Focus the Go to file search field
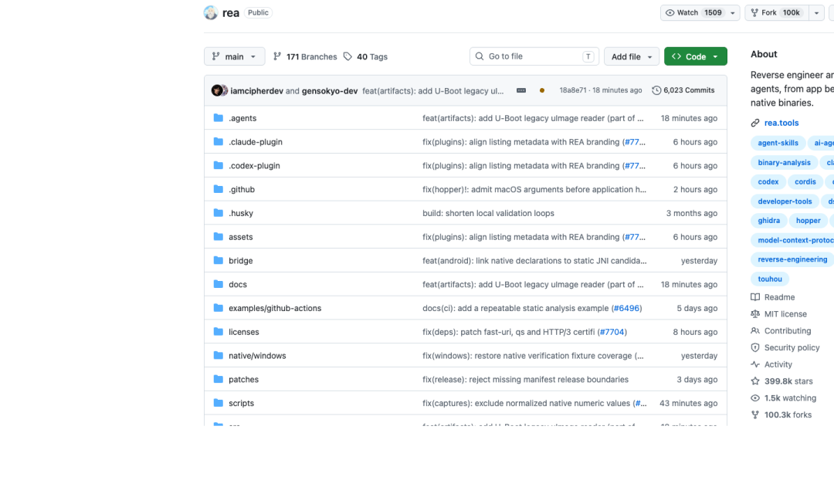Image resolution: width=834 pixels, height=504 pixels. pyautogui.click(x=534, y=56)
